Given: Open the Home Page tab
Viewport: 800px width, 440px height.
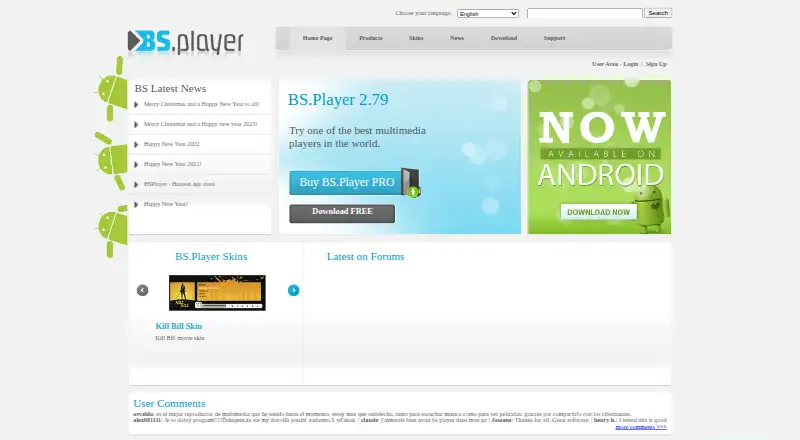Looking at the screenshot, I should coord(317,38).
